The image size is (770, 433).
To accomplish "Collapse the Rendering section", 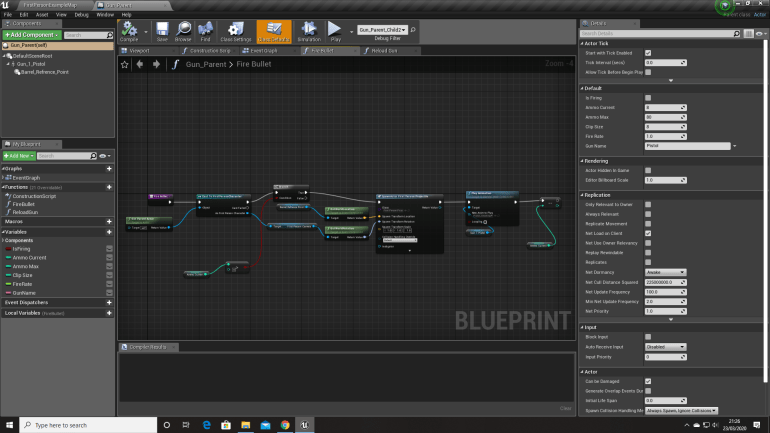I will pyautogui.click(x=582, y=161).
